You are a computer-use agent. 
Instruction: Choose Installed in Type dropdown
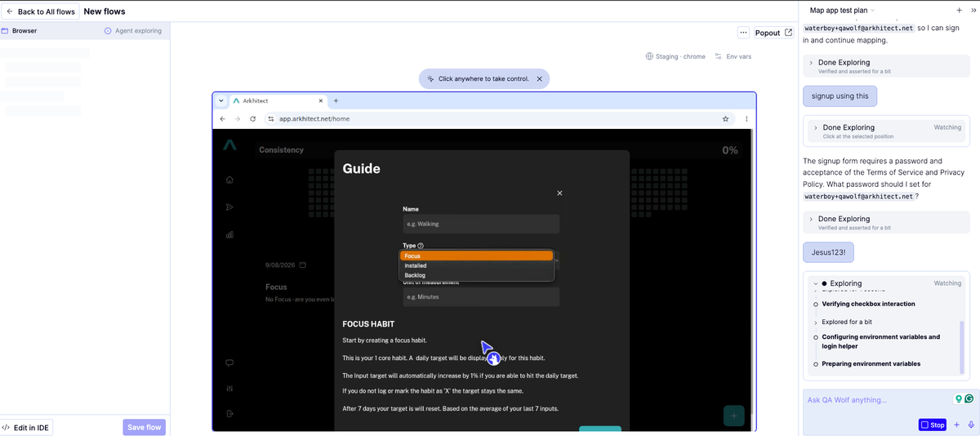tap(476, 265)
